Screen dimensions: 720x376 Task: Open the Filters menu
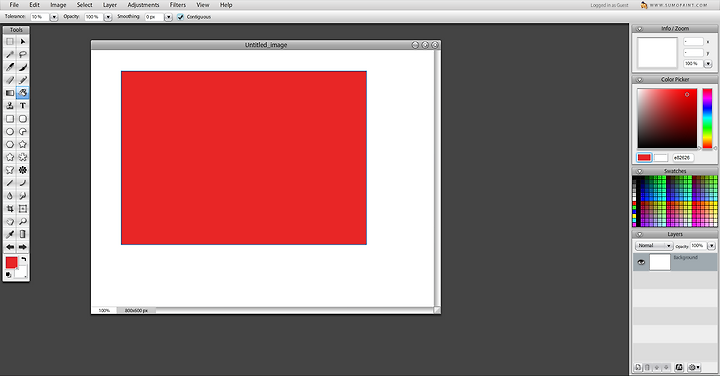[x=178, y=5]
